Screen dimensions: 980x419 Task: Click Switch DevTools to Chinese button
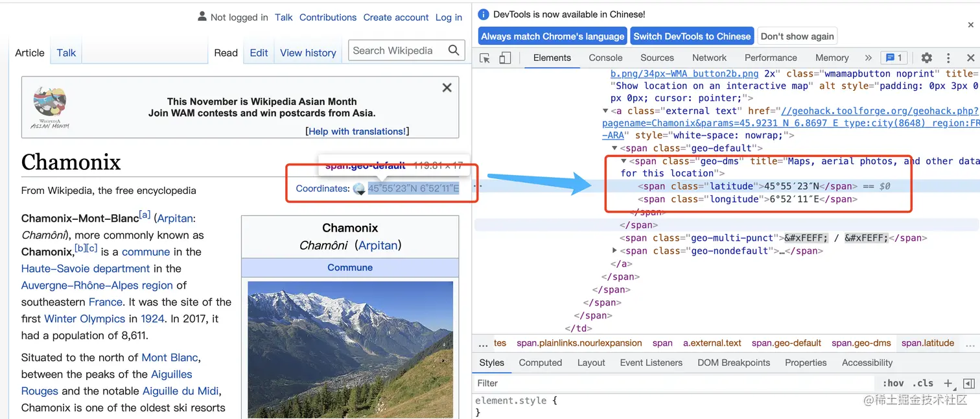[x=692, y=36]
